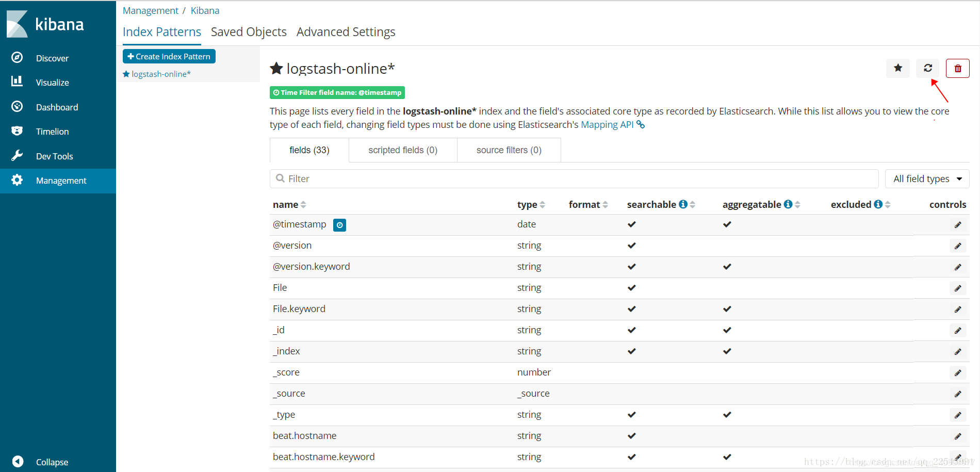
Task: Click the excluded info icon
Action: (878, 204)
